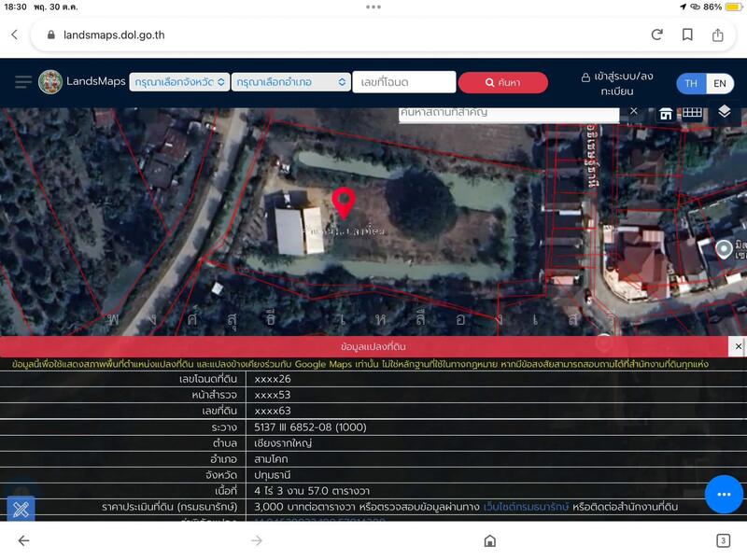747x560 pixels.
Task: Open the browser tabs switcher showing 3
Action: point(723,540)
